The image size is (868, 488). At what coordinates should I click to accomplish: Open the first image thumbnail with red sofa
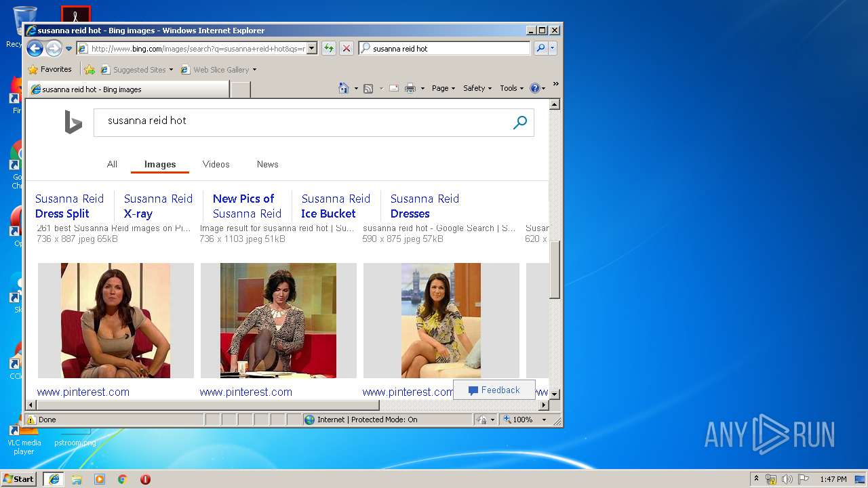[116, 321]
